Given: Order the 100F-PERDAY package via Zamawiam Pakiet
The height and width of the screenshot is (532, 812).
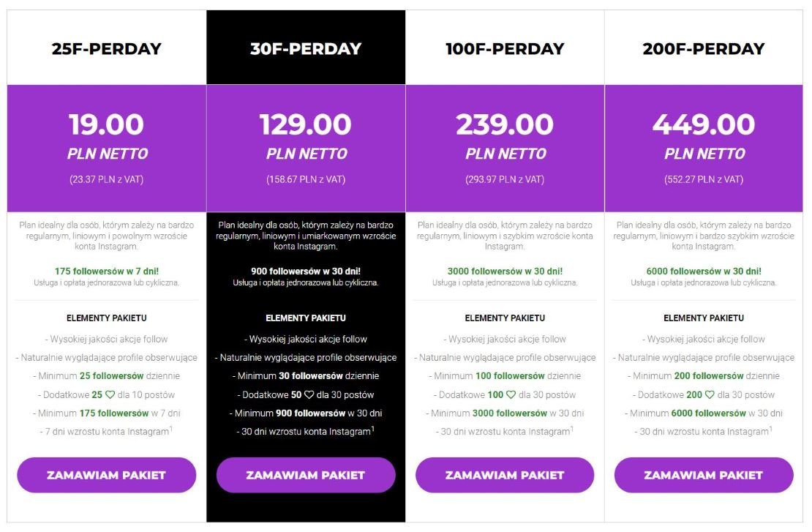Looking at the screenshot, I should pos(505,475).
